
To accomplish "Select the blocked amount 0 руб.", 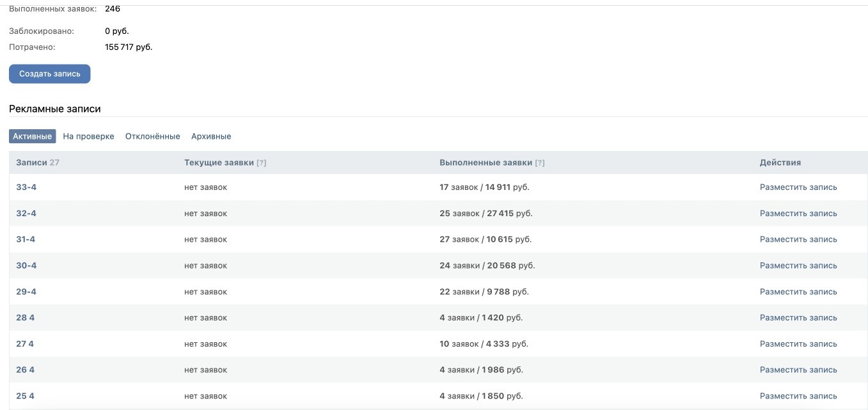I will [x=117, y=31].
